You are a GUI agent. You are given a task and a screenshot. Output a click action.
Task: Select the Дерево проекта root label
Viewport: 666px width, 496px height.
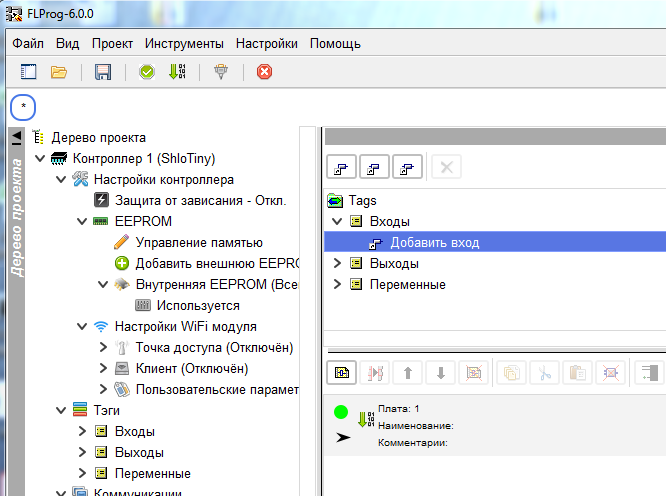[99, 138]
